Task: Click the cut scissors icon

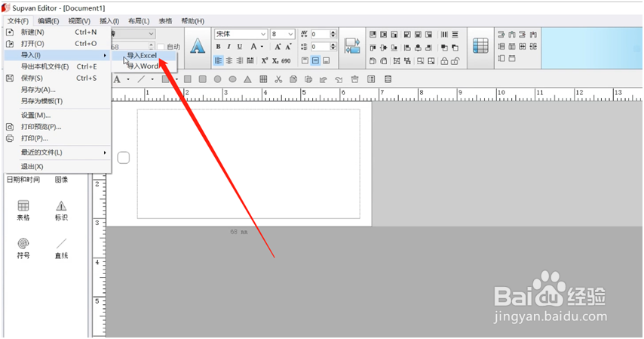Action: 278,79
